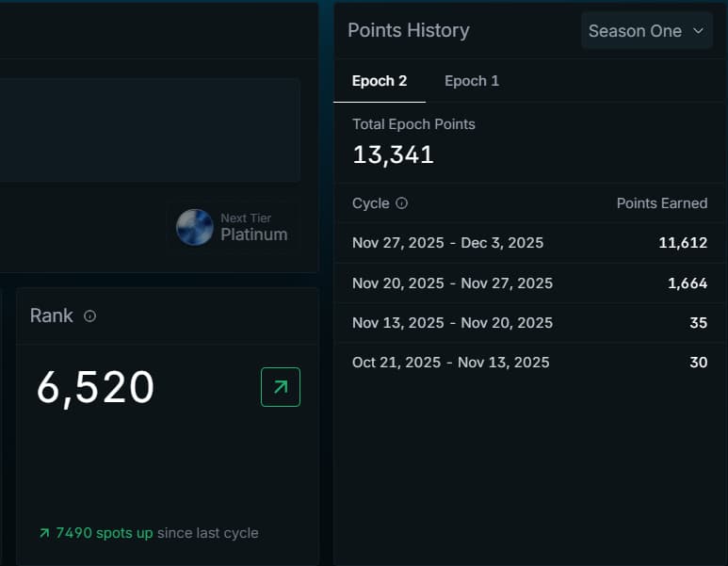
Task: Click the Nov 20 – Nov 27, 2025 cycle
Action: tap(452, 283)
